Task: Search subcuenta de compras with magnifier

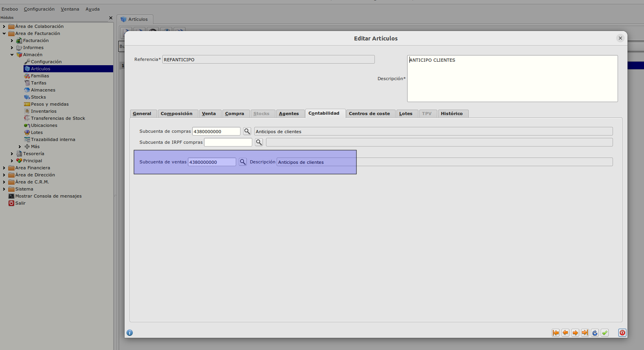Action: (x=247, y=131)
